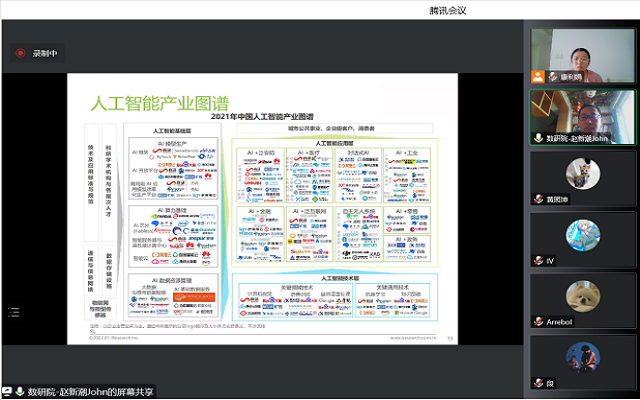
Task: Click the screen share icon in bottom bar
Action: [x=7, y=391]
